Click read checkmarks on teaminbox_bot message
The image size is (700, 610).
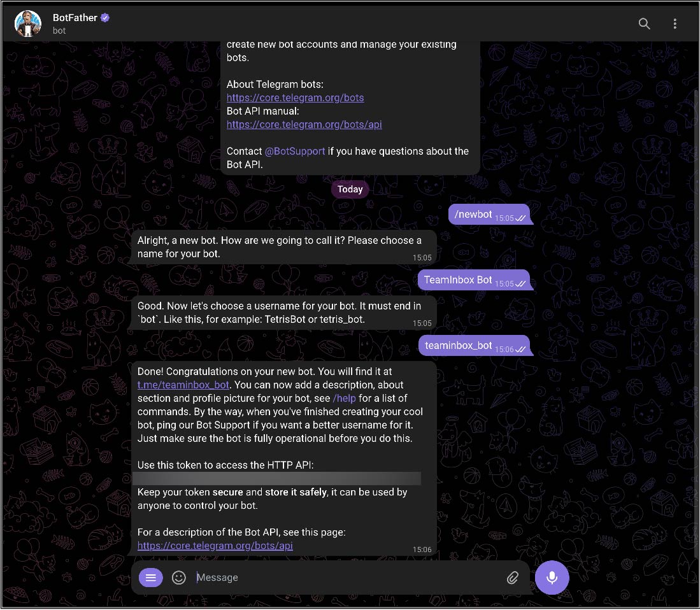[x=520, y=350]
